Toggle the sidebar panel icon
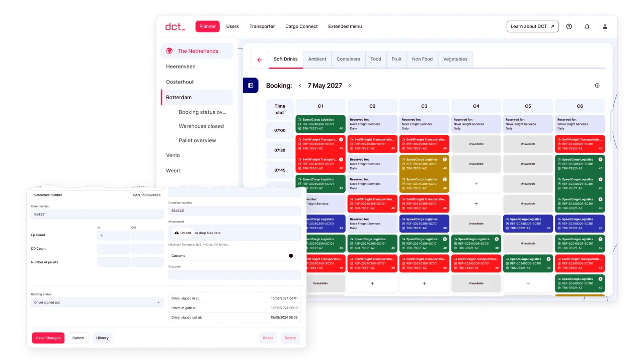The image size is (644, 363). pos(251,86)
